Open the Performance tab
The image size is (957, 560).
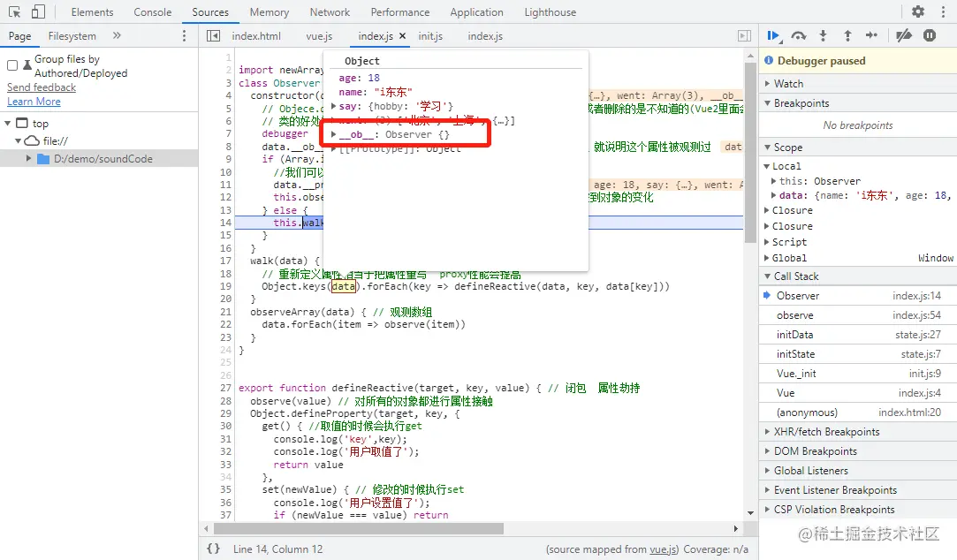399,12
